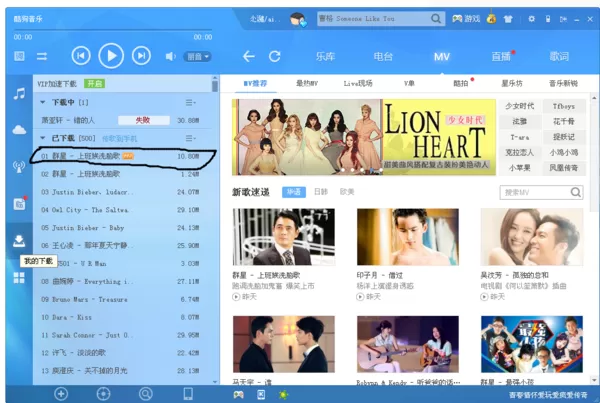The width and height of the screenshot is (600, 403).
Task: Skip to the next track
Action: [x=141, y=56]
